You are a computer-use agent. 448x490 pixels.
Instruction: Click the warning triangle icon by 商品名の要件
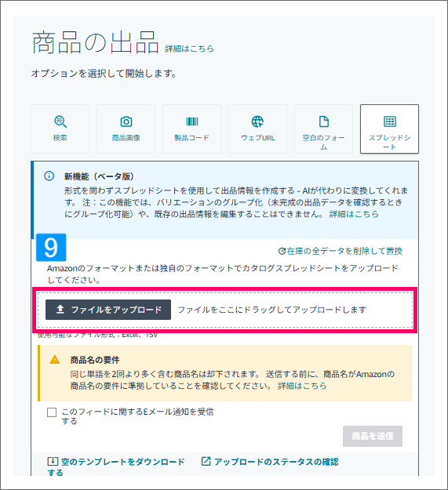[55, 360]
